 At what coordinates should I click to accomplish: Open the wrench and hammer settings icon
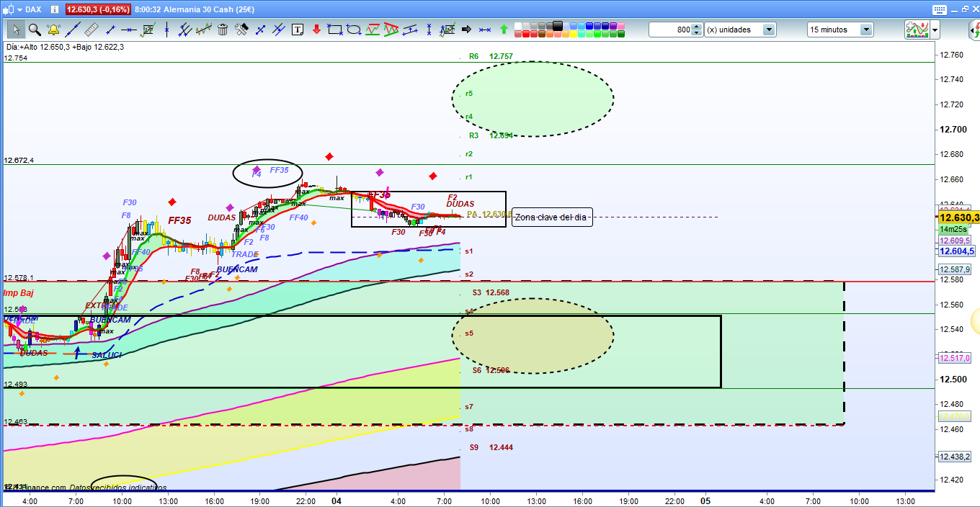click(x=241, y=30)
